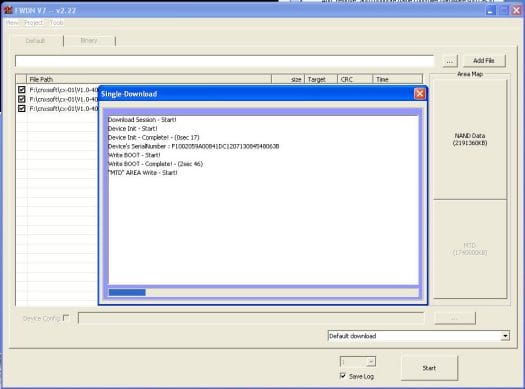This screenshot has width=525, height=389.
Task: Open the Tools menu
Action: [56, 23]
